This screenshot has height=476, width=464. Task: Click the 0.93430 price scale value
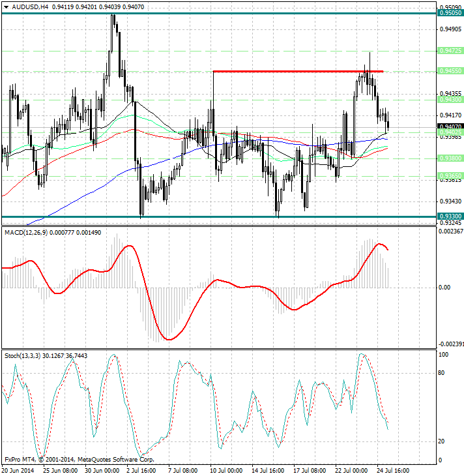(x=451, y=201)
